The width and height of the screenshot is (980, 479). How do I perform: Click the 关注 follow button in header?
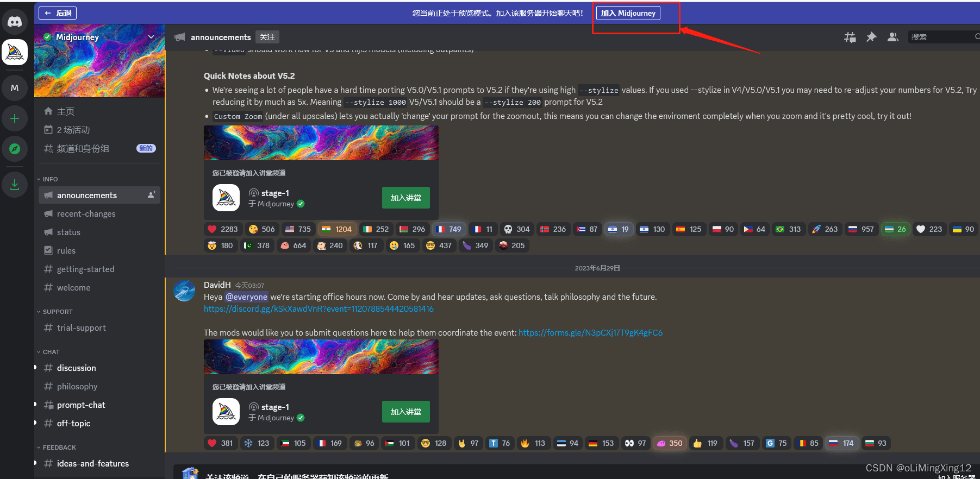tap(267, 37)
